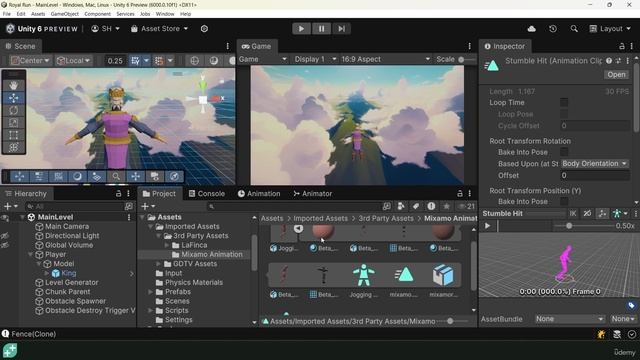Toggle 2D view icon in animation preview
The image size is (640, 360).
tap(587, 213)
